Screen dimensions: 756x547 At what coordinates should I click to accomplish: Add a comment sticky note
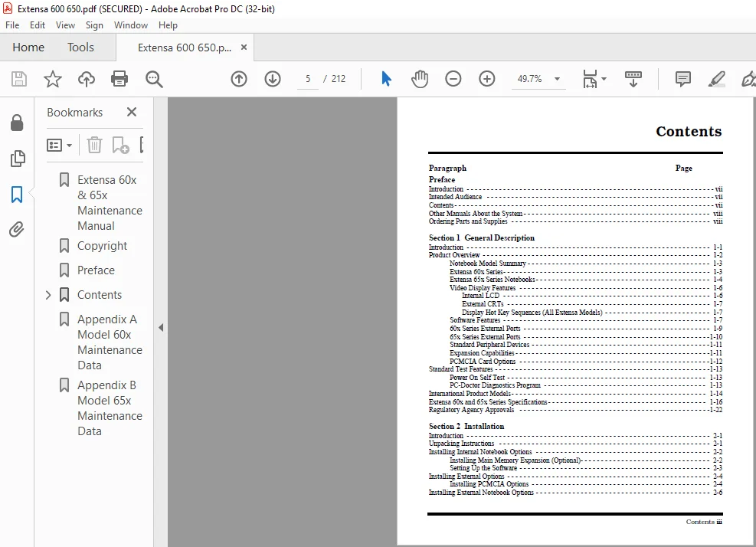(682, 79)
